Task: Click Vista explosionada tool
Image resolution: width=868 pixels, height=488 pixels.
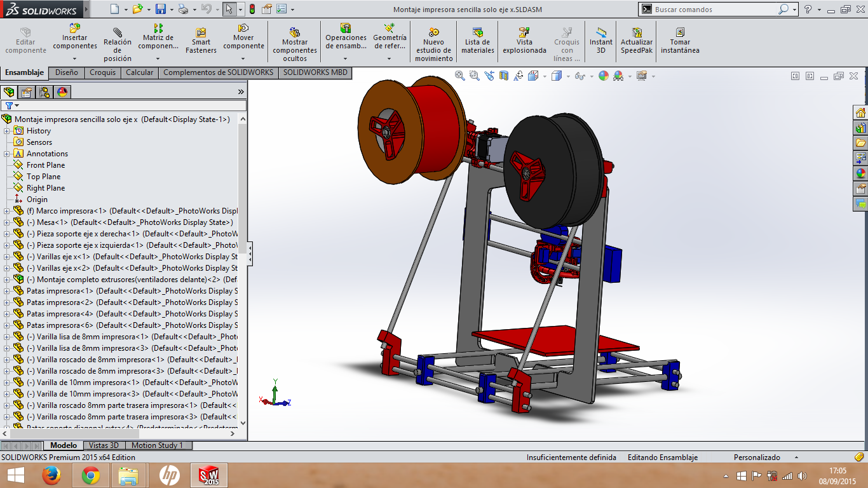Action: pyautogui.click(x=524, y=41)
